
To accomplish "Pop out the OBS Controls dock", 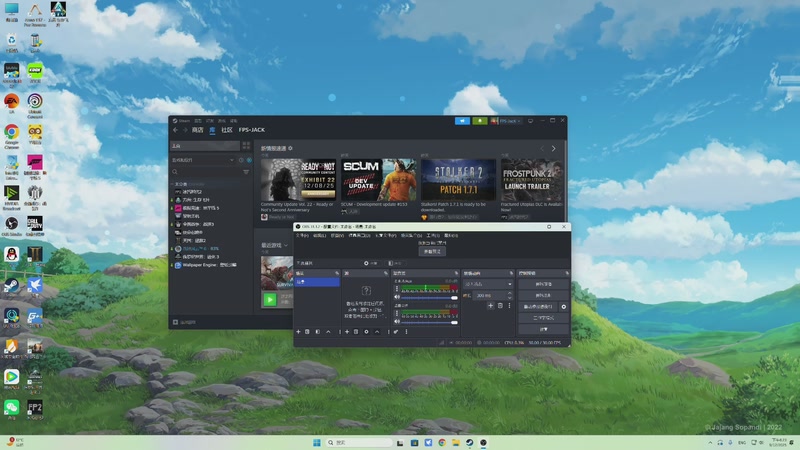I will pos(567,273).
